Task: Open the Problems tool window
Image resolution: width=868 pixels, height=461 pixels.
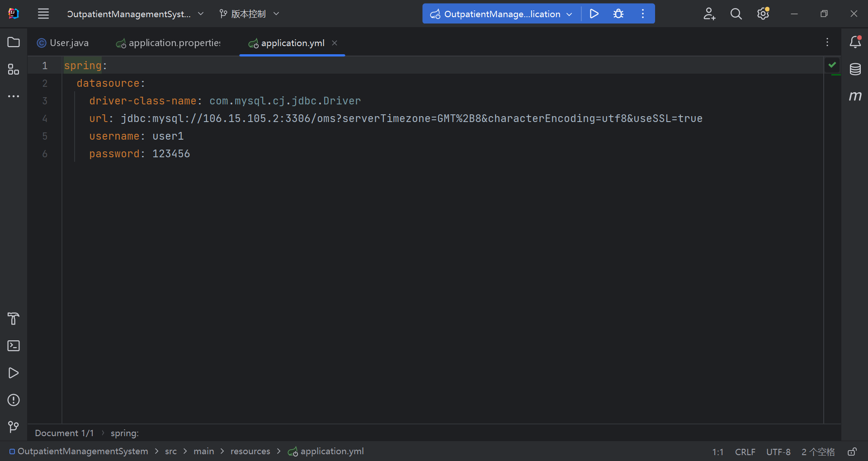Action: [x=14, y=400]
